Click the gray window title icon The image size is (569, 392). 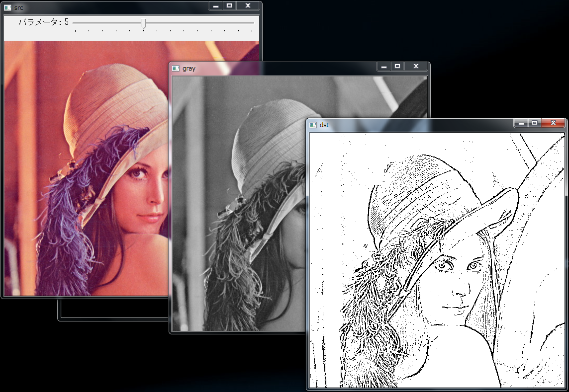176,68
